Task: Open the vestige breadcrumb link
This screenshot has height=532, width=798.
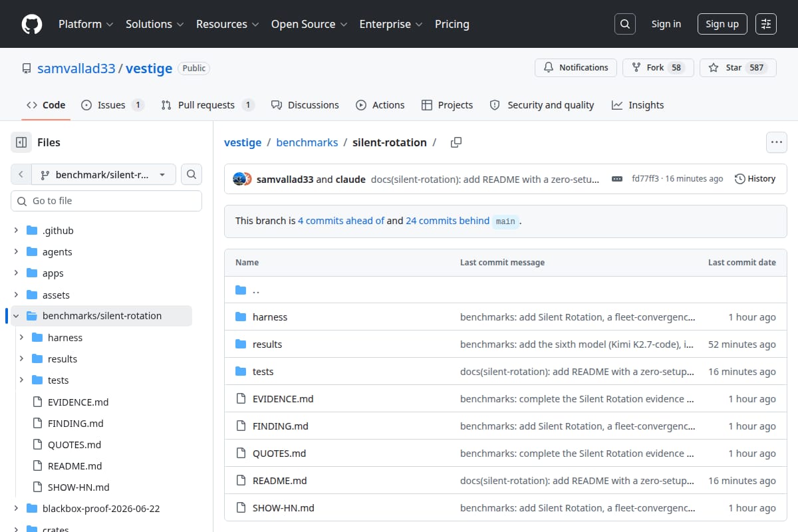Action: (243, 142)
